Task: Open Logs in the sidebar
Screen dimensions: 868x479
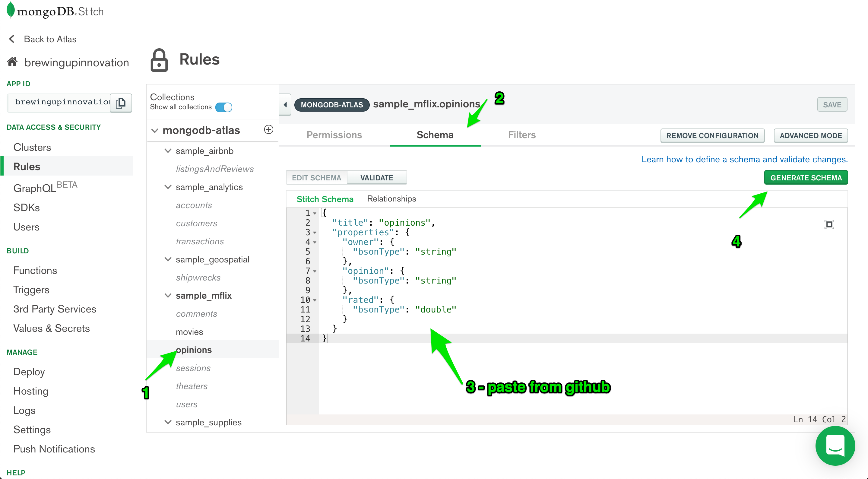Action: click(x=24, y=411)
